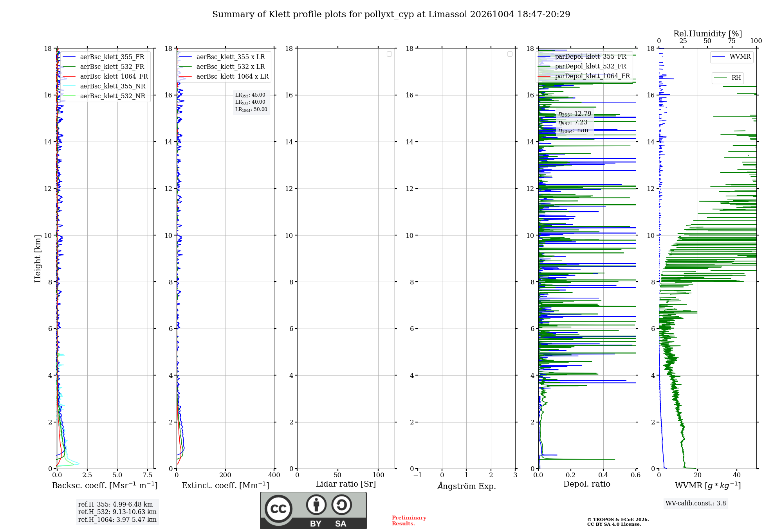The width and height of the screenshot is (783, 532).
Task: Click legend entry aerBsc_klett_1064 x LR
Action: (x=224, y=77)
